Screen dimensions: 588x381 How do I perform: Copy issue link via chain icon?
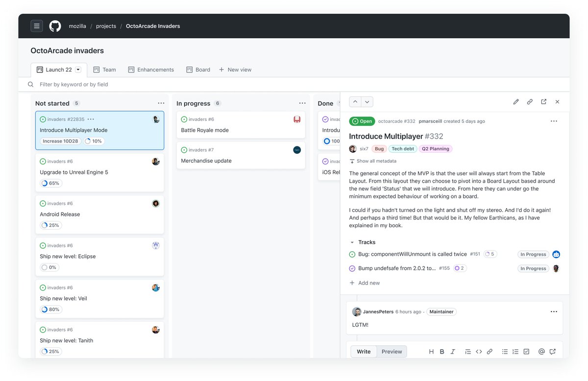[x=530, y=102]
